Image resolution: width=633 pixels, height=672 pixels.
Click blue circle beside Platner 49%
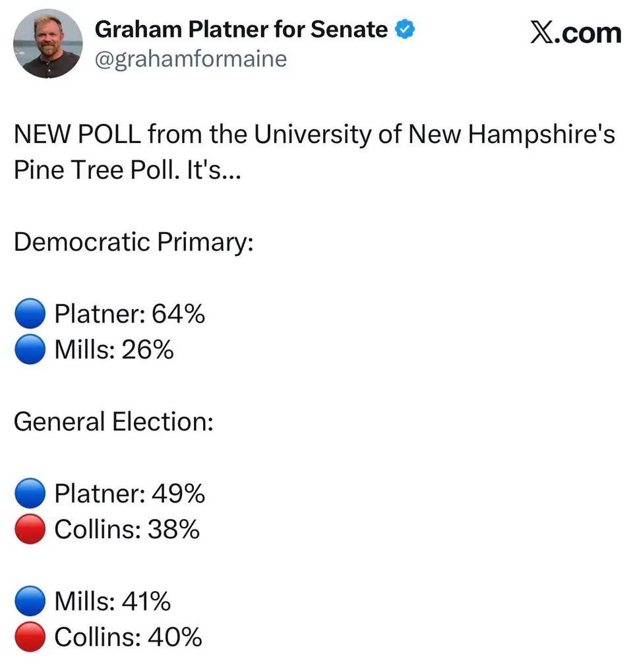[30, 493]
